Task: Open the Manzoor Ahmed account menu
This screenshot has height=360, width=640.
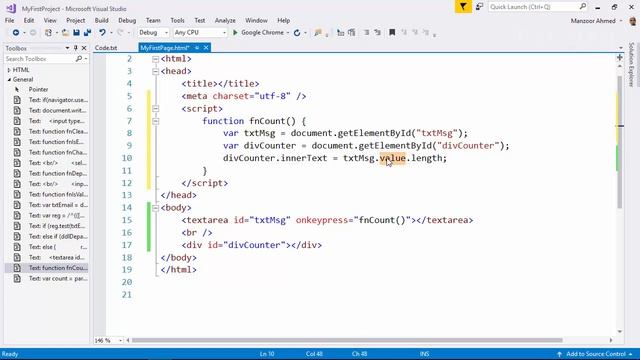Action: coord(596,20)
